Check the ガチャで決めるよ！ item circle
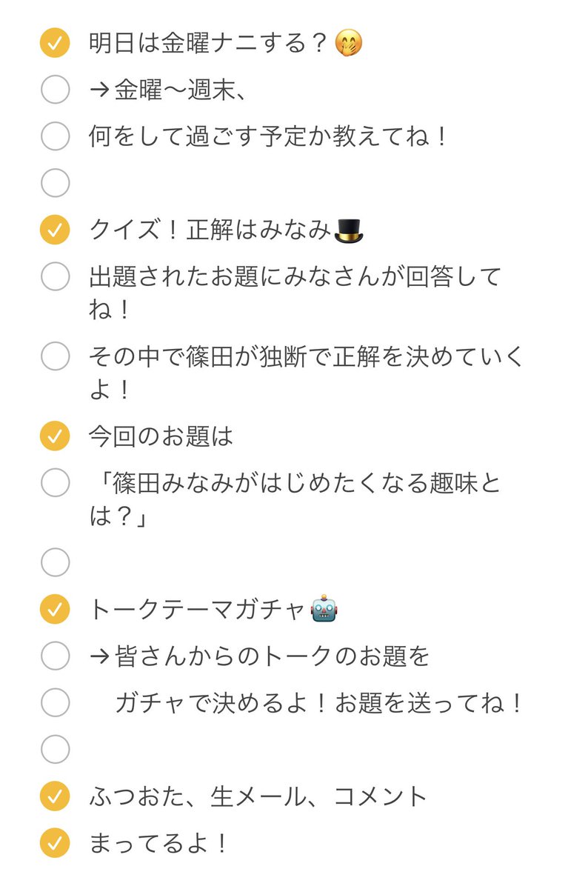The height and width of the screenshot is (889, 588). [x=54, y=702]
